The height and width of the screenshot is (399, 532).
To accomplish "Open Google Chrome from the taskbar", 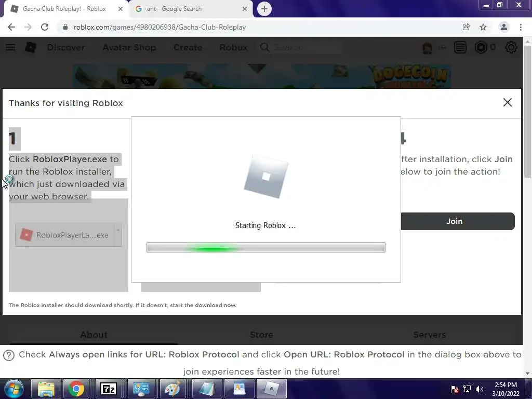I will tap(76, 389).
